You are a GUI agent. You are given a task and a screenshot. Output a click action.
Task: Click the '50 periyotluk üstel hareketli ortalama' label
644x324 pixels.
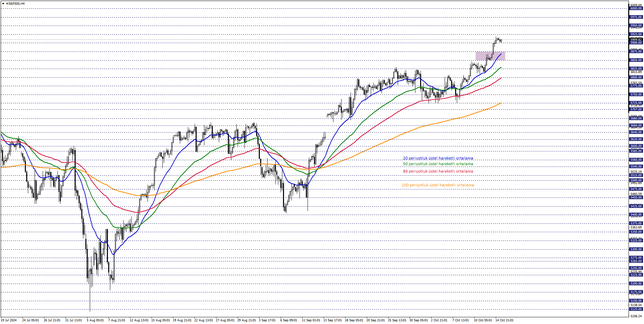coord(438,164)
